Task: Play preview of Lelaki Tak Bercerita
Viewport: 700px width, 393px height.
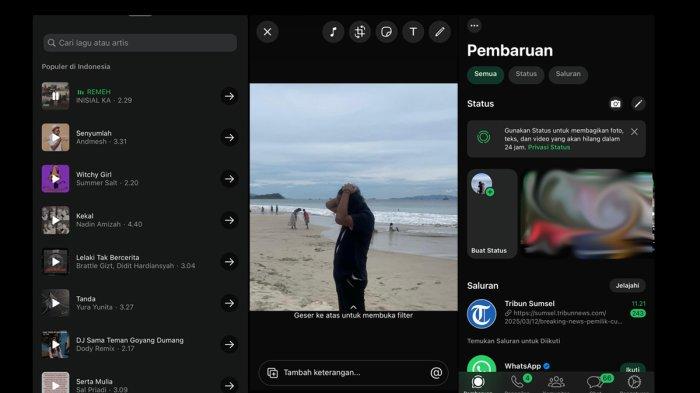Action: pyautogui.click(x=55, y=262)
